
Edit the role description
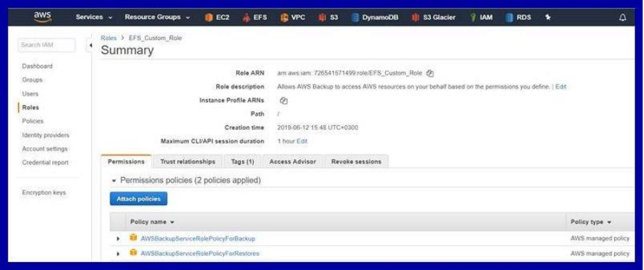[561, 87]
